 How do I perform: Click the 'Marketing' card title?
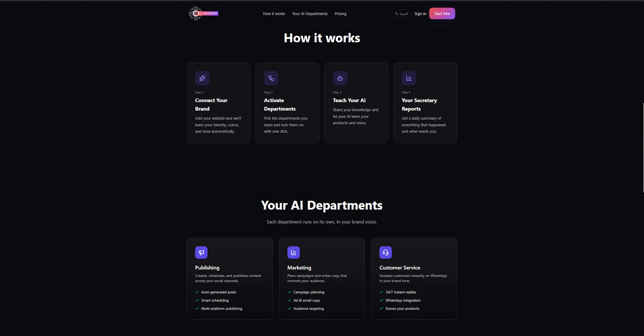[x=299, y=268]
